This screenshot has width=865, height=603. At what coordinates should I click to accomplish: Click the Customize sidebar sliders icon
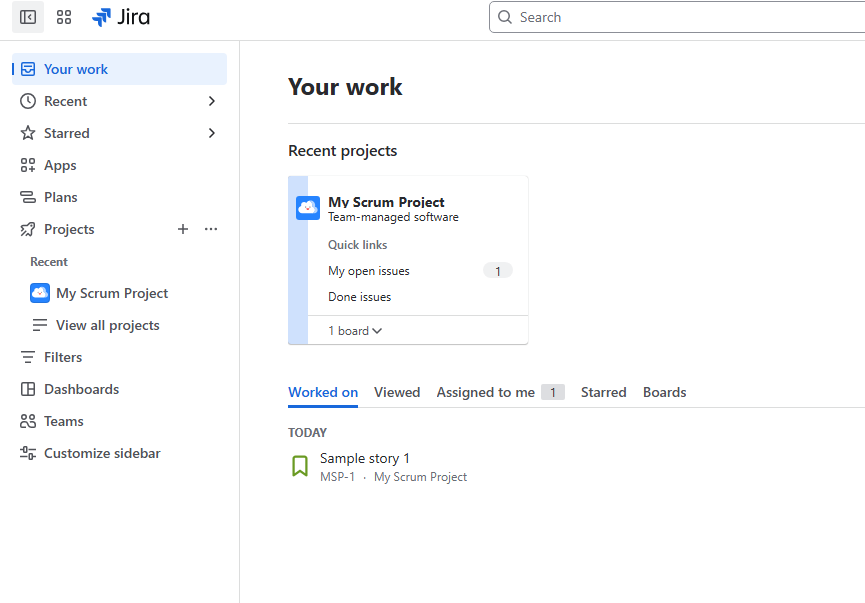click(28, 453)
